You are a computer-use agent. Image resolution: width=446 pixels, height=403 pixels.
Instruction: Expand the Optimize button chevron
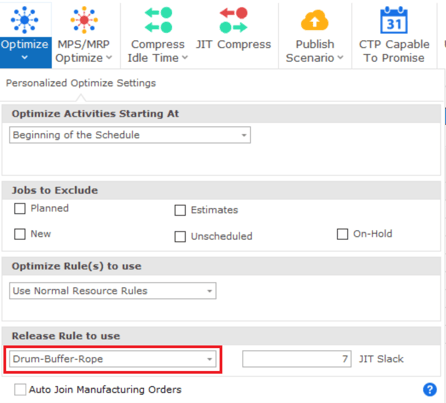(x=25, y=58)
